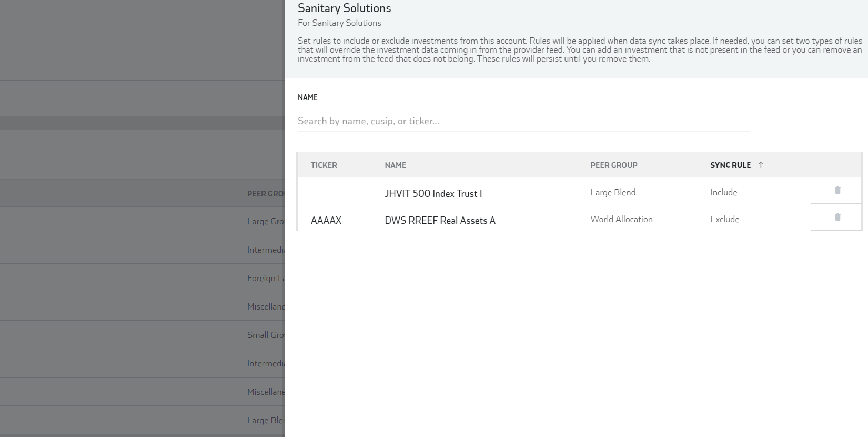Focus the search by name, cusip, or ticker field
This screenshot has height=437, width=868.
click(x=523, y=121)
